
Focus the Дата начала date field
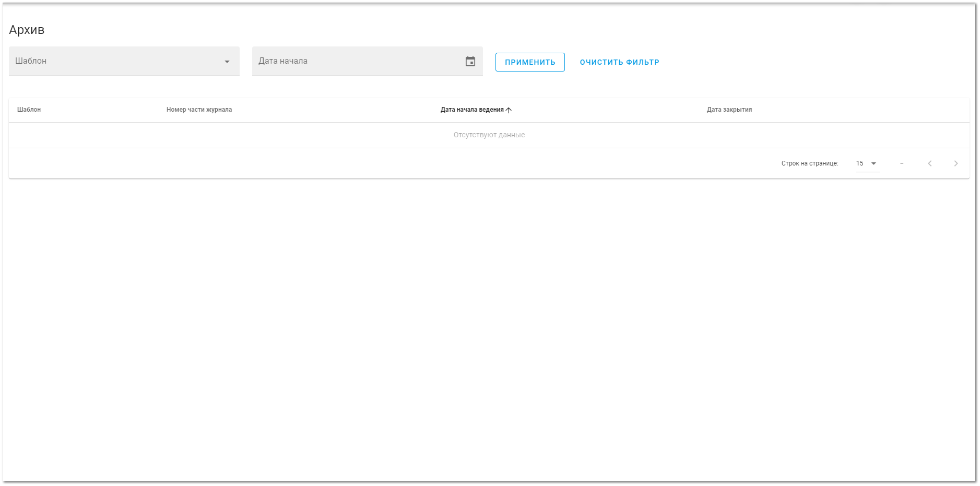pyautogui.click(x=355, y=62)
